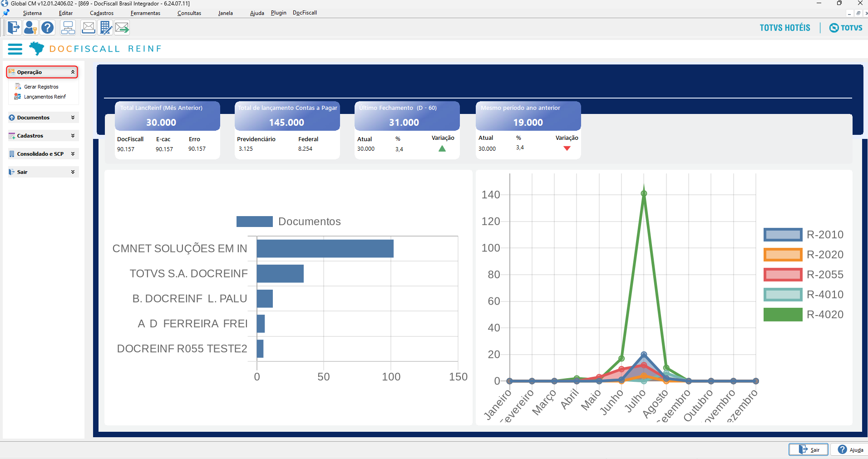Open the Ferramentas menu
Viewport: 868px width, 459px height.
click(x=145, y=13)
